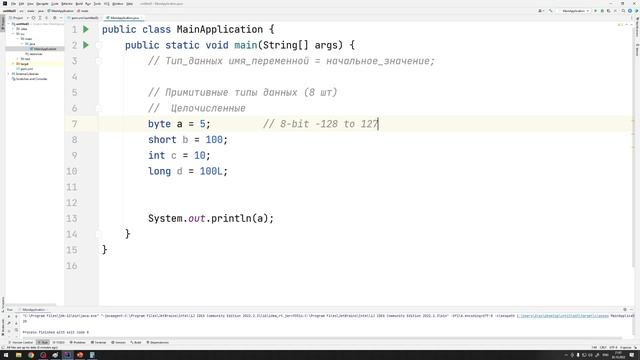Open Version Control tool window

coord(20,342)
